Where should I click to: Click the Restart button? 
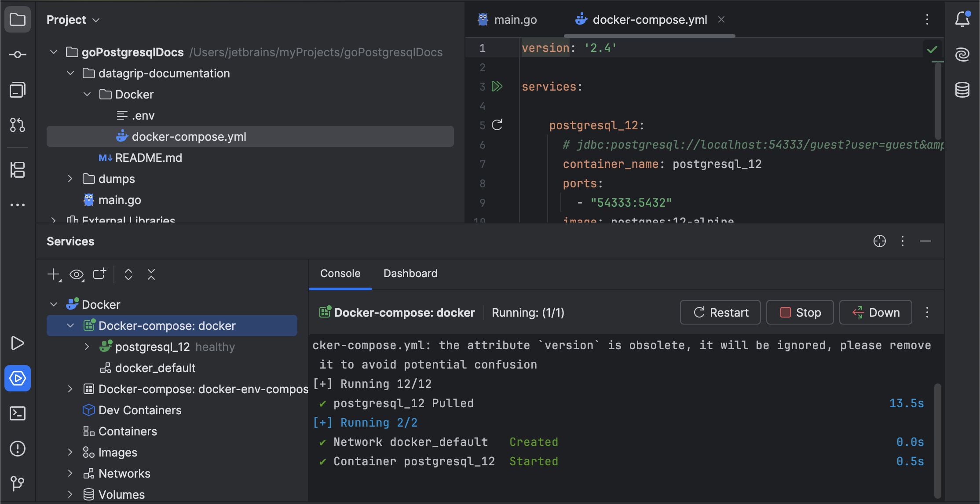[x=720, y=313]
